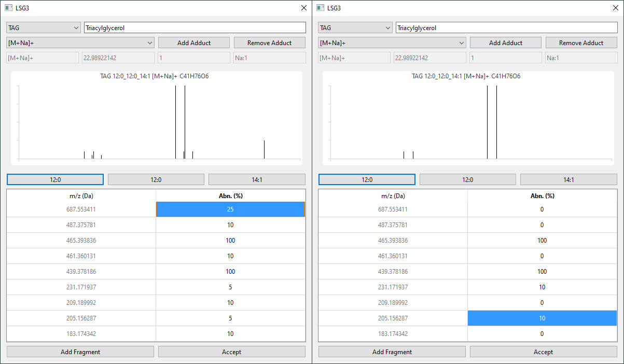Select highlighted abundance cell for 205.156287, right window

pos(542,318)
